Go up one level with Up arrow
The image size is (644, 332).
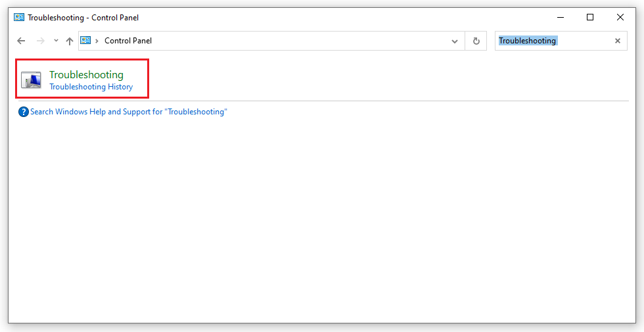(x=70, y=41)
